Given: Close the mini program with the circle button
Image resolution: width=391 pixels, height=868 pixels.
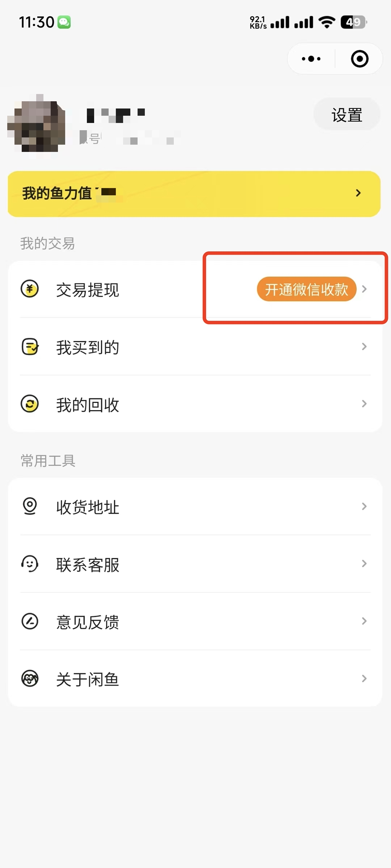Looking at the screenshot, I should [360, 59].
